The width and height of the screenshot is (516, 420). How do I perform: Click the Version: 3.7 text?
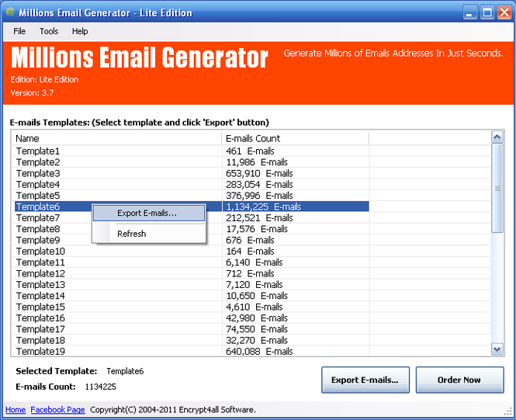click(x=32, y=93)
